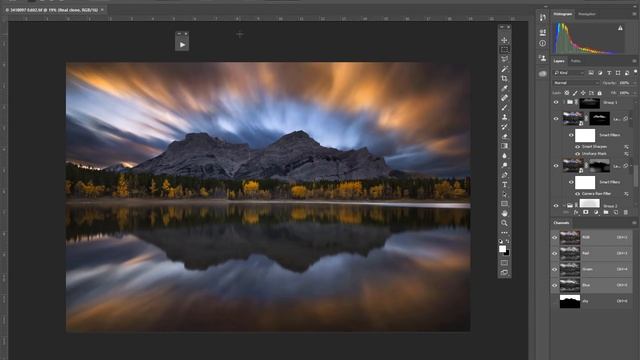Viewport: 640px width, 360px height.
Task: Open the Layers panel options menu
Action: click(x=634, y=61)
